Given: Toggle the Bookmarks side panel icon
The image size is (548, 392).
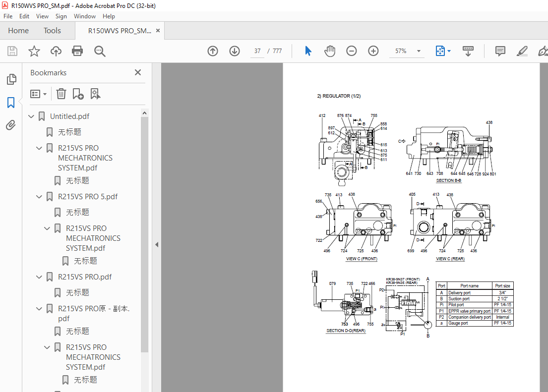Looking at the screenshot, I should click(x=11, y=103).
